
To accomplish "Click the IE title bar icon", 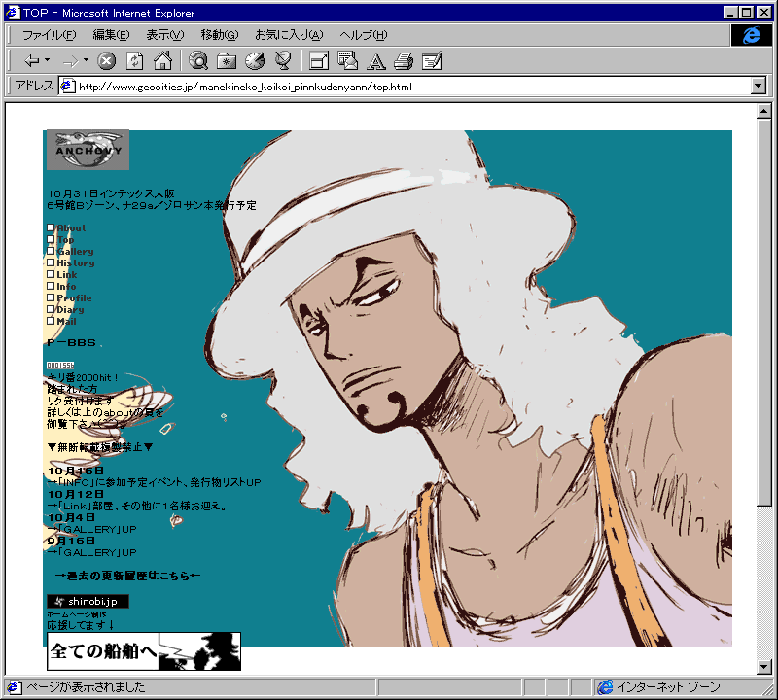I will tap(13, 13).
